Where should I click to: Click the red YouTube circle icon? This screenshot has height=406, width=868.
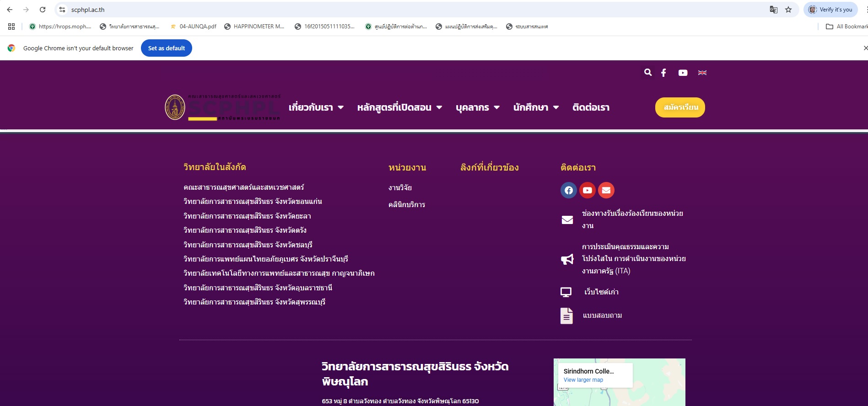588,190
